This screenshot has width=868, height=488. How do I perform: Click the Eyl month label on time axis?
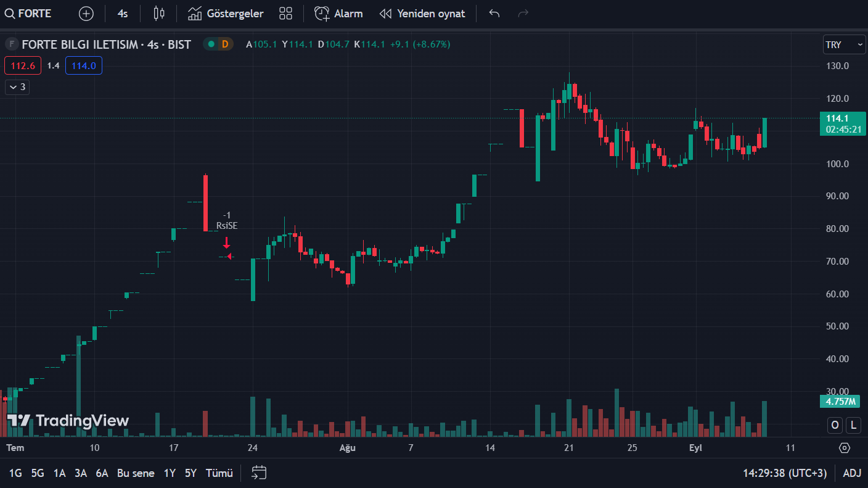tap(695, 448)
